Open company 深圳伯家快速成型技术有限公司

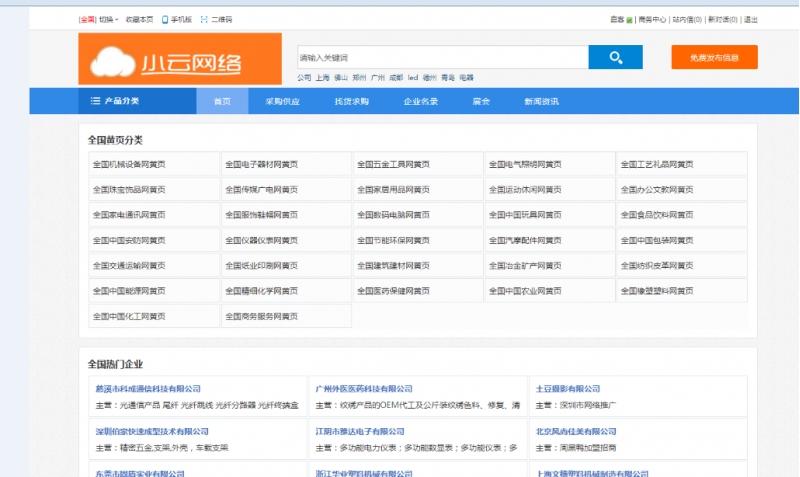(x=152, y=432)
